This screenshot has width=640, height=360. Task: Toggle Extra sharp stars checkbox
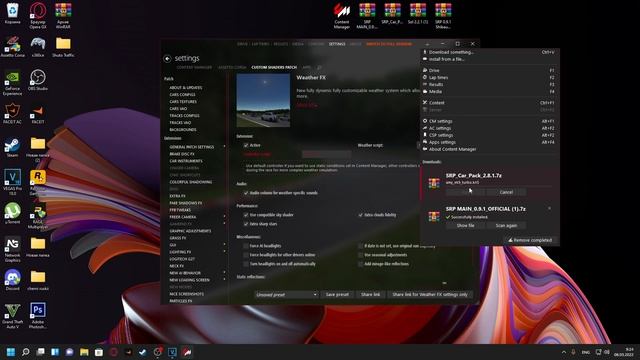click(246, 224)
